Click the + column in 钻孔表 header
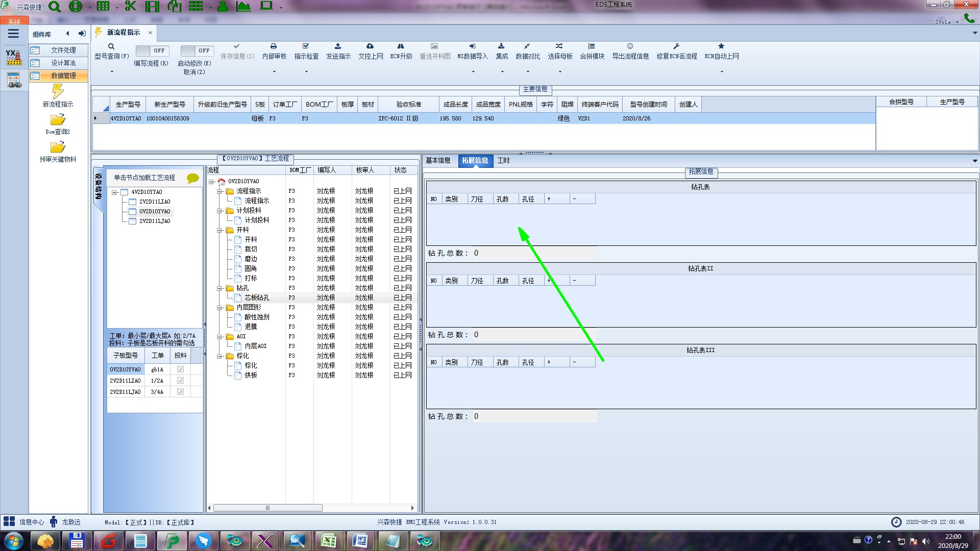The width and height of the screenshot is (980, 551). point(557,199)
